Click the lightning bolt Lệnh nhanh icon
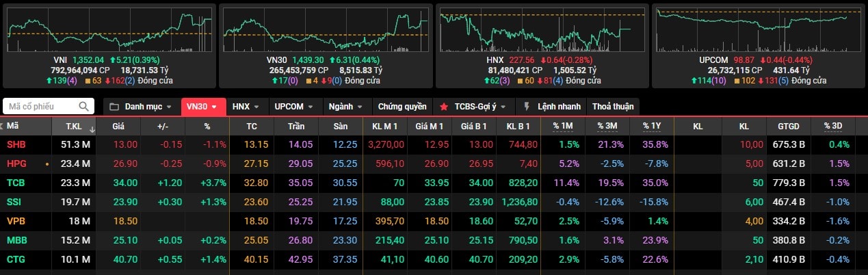This screenshot has width=868, height=275. tap(526, 107)
